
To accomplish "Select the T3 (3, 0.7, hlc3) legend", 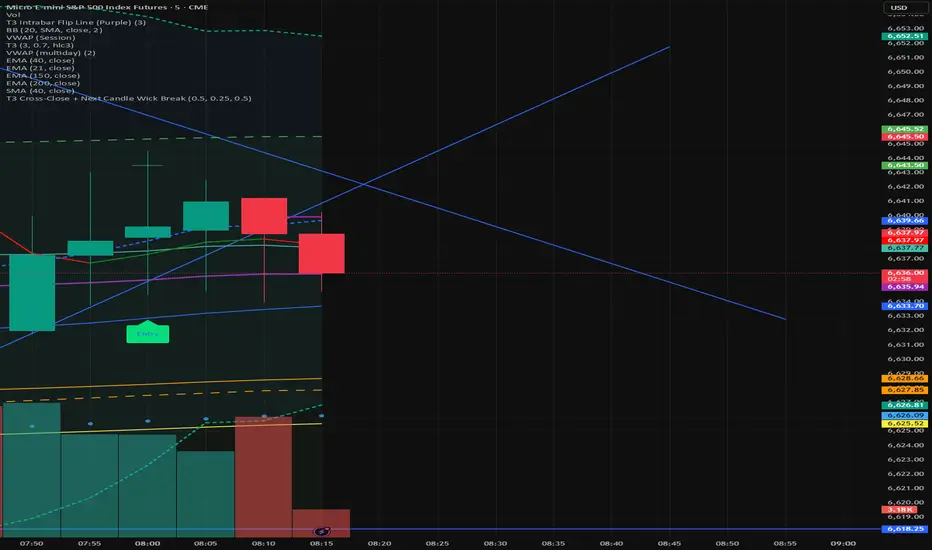I will (x=40, y=45).
